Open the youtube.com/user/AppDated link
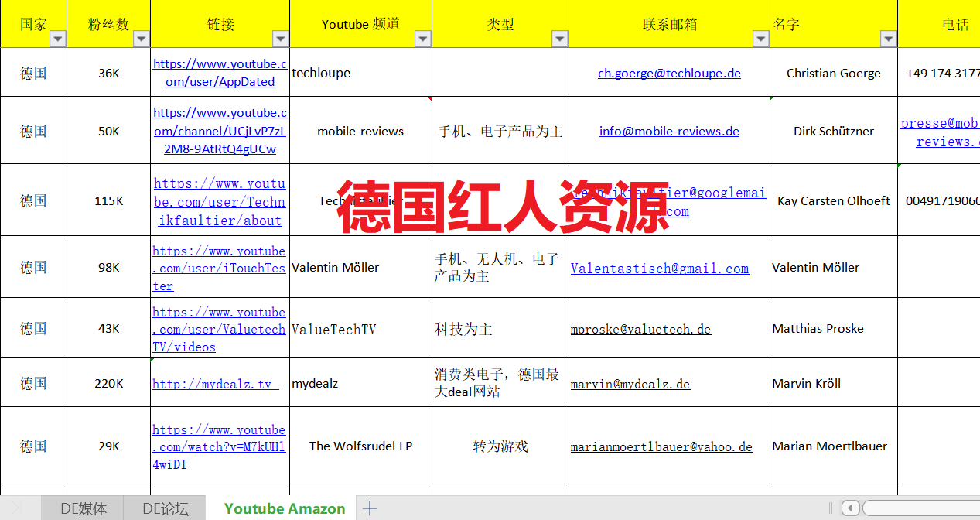The width and height of the screenshot is (980, 520). click(220, 73)
